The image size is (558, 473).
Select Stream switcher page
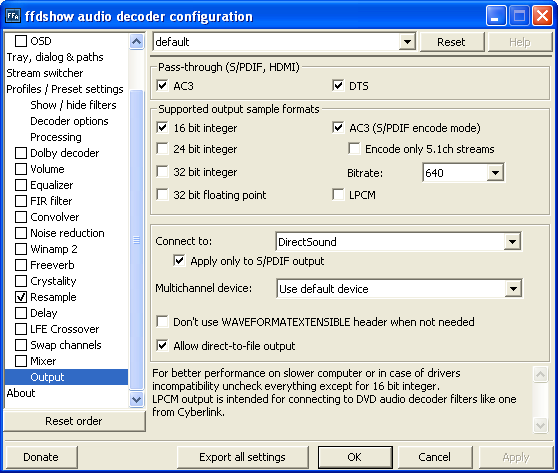pos(45,73)
